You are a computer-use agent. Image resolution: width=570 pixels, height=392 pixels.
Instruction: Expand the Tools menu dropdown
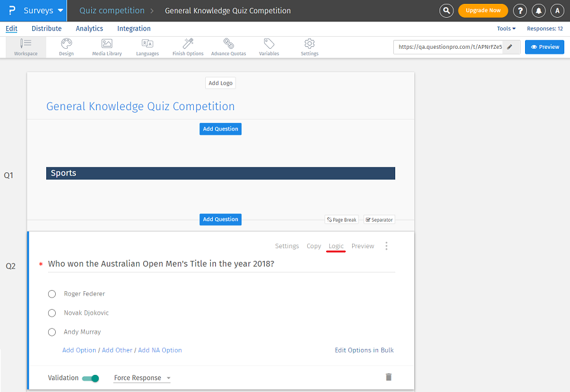pos(506,28)
